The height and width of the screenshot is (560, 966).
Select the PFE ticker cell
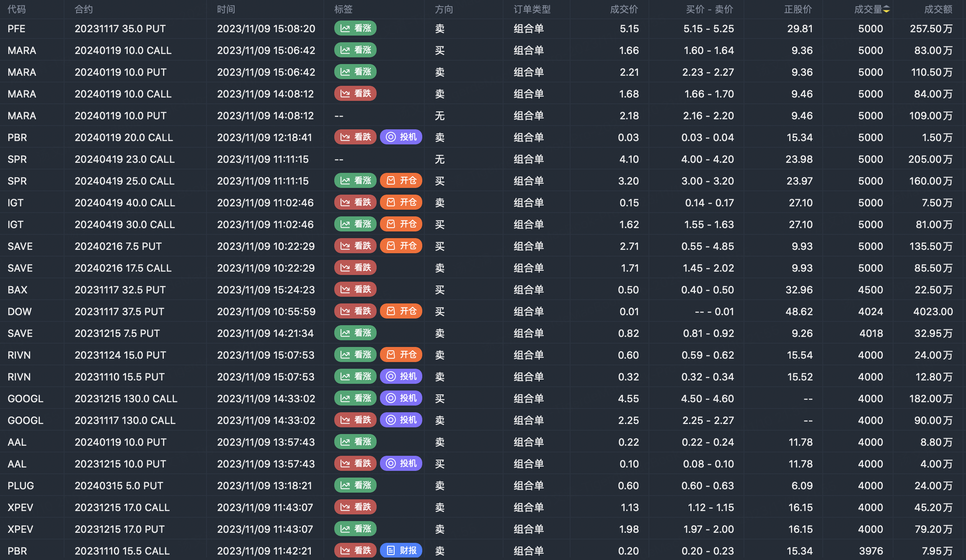click(x=16, y=28)
